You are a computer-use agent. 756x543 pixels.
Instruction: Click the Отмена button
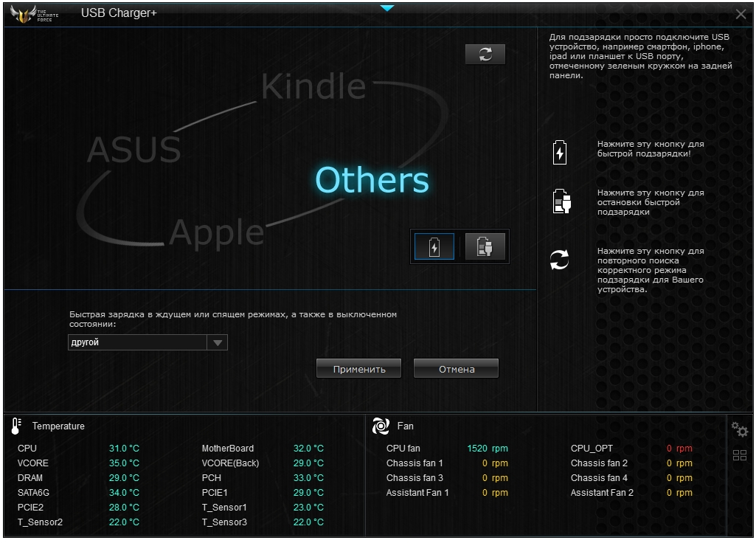[456, 369]
